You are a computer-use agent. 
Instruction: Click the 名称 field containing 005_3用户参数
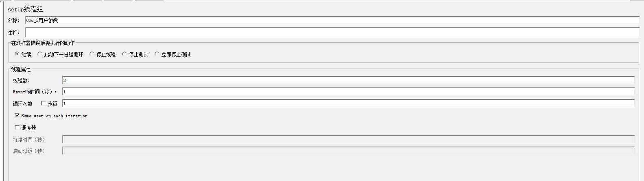[332, 20]
